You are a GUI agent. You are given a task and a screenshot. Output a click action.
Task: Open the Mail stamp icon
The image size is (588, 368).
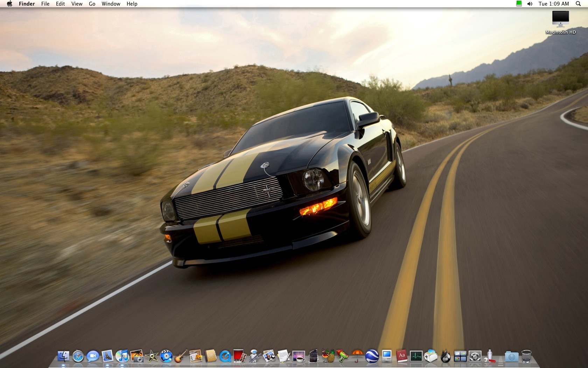107,356
